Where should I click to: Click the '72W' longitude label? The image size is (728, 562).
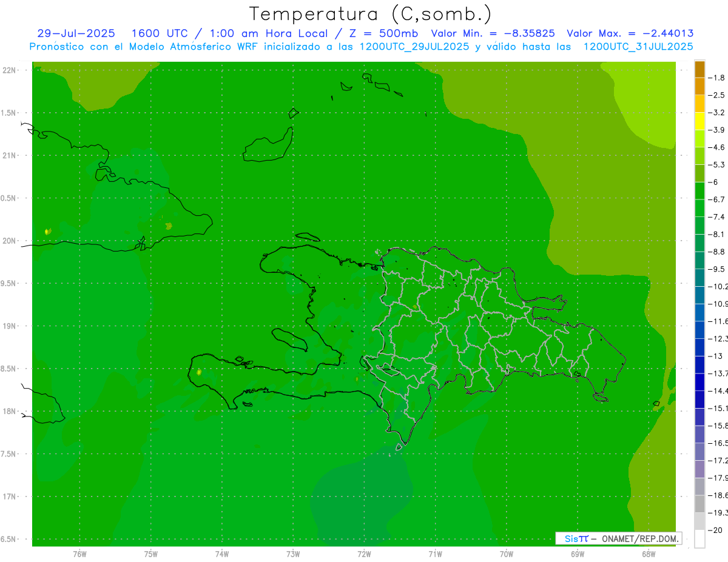[x=364, y=554]
